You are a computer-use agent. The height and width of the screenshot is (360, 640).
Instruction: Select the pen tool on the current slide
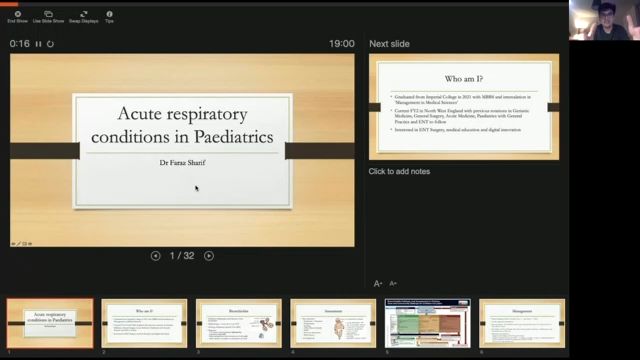coord(19,244)
